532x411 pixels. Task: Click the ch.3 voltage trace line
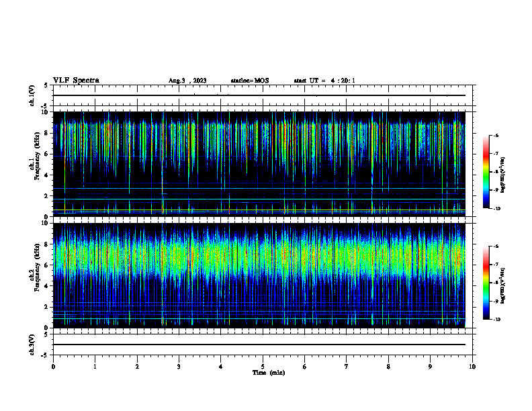[x=259, y=345]
